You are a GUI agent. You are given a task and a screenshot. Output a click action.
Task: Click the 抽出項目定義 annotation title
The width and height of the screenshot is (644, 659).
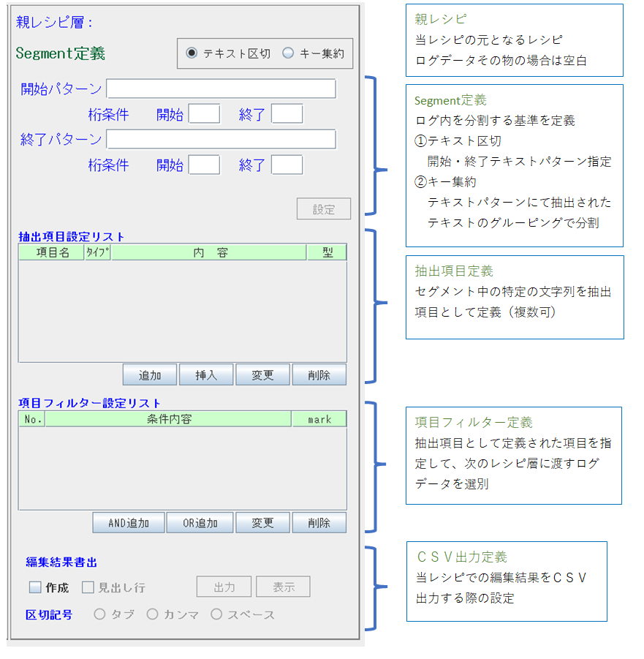454,271
